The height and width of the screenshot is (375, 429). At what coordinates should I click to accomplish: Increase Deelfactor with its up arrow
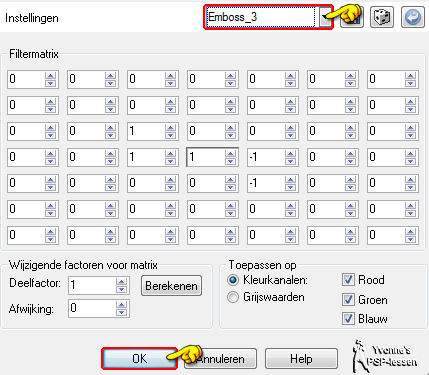pyautogui.click(x=121, y=282)
